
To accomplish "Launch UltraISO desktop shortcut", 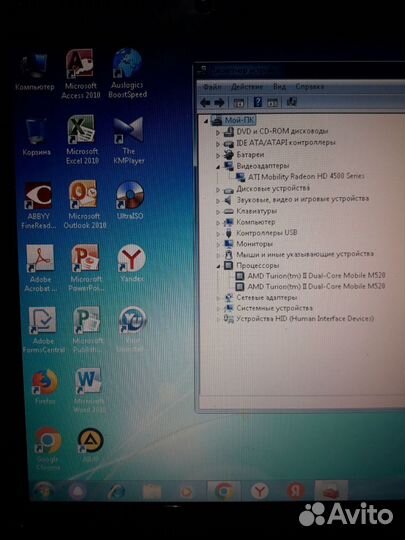I will [130, 200].
